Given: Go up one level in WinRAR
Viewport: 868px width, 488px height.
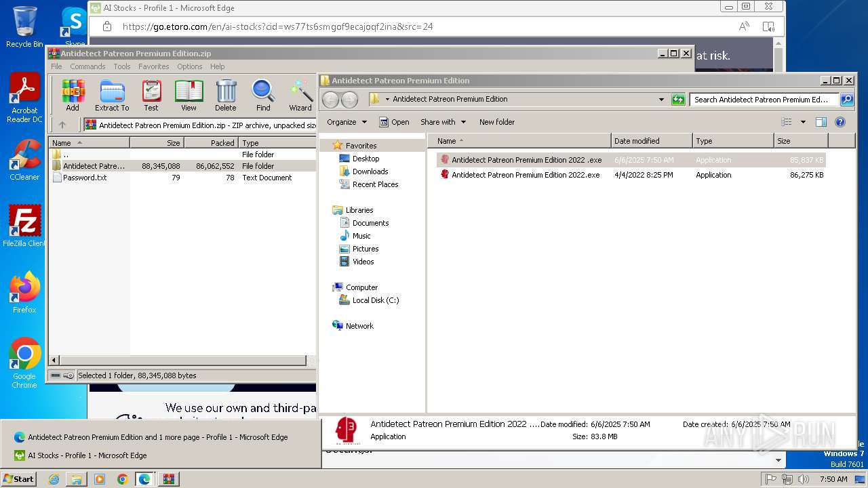Looking at the screenshot, I should pos(62,125).
